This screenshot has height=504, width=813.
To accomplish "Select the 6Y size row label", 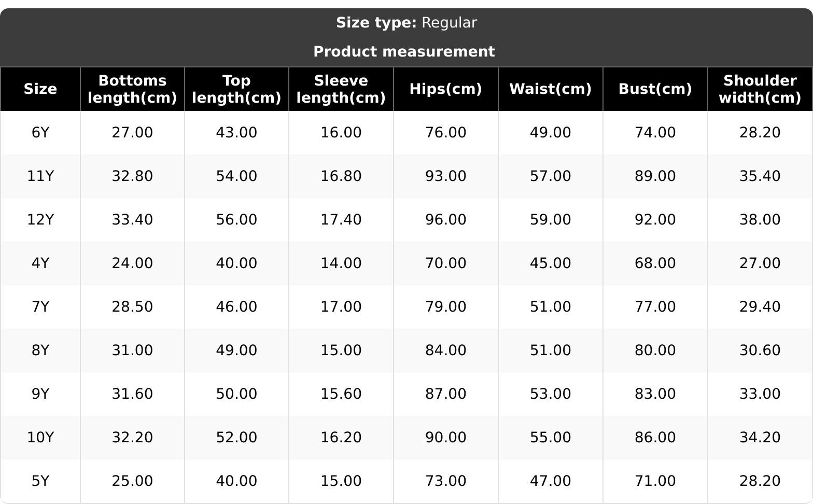I will (x=40, y=133).
